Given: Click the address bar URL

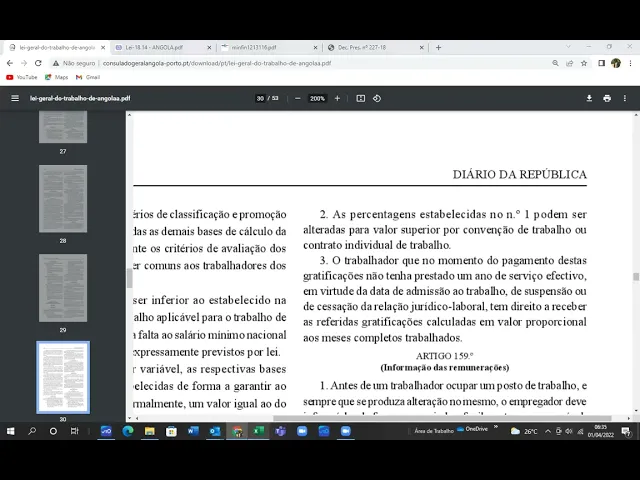Looking at the screenshot, I should (217, 63).
